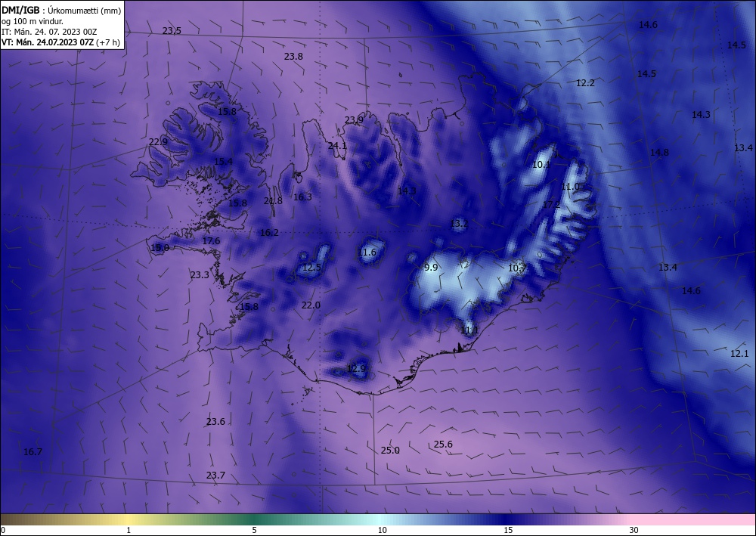Click the 22.0 value on the map
756x536 pixels.
[x=311, y=305]
